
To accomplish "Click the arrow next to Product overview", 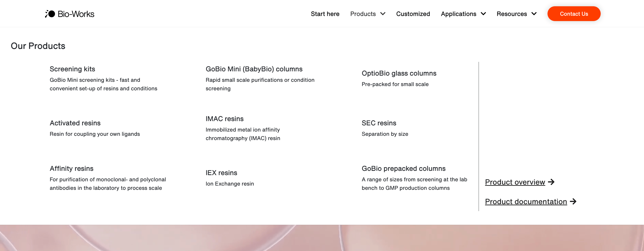I will pyautogui.click(x=551, y=182).
